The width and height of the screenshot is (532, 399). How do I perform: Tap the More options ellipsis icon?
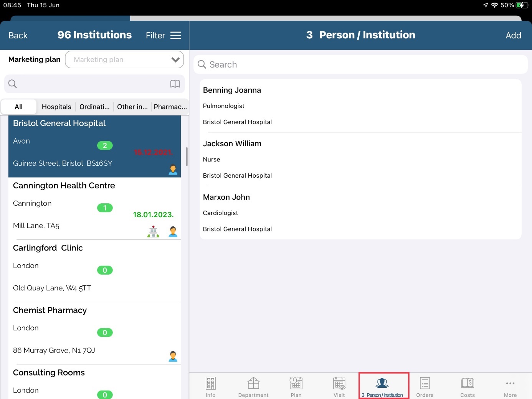[x=510, y=384]
